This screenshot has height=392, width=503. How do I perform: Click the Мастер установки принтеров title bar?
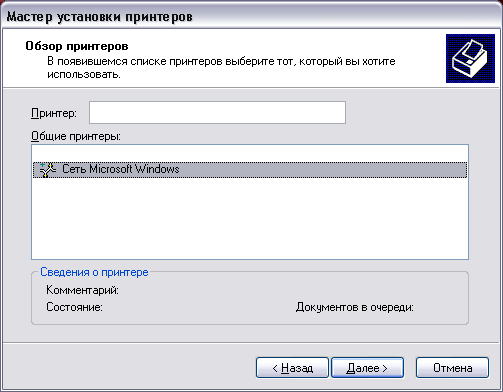[251, 16]
